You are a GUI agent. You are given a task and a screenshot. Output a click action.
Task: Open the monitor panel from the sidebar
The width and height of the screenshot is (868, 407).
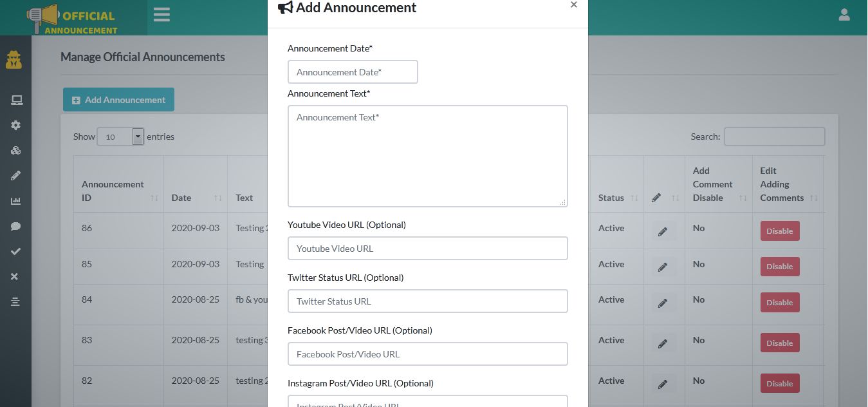tap(15, 100)
